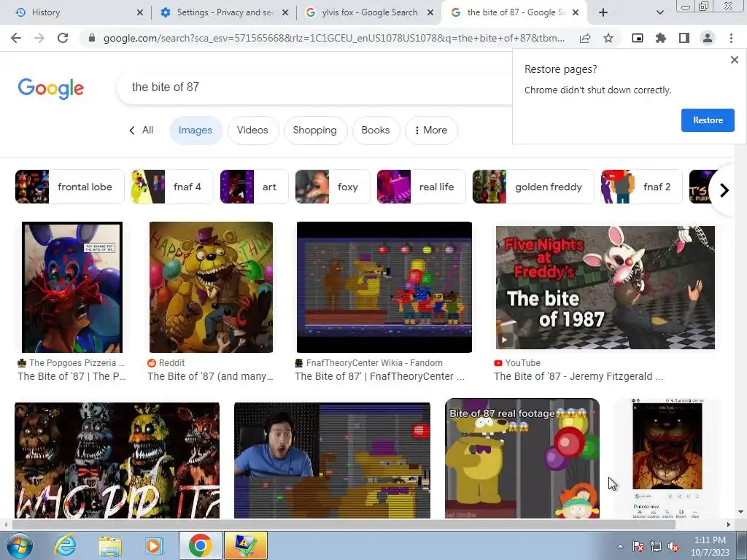Open the phone screenshot image result
Screen dimensions: 747x560
[x=667, y=459]
